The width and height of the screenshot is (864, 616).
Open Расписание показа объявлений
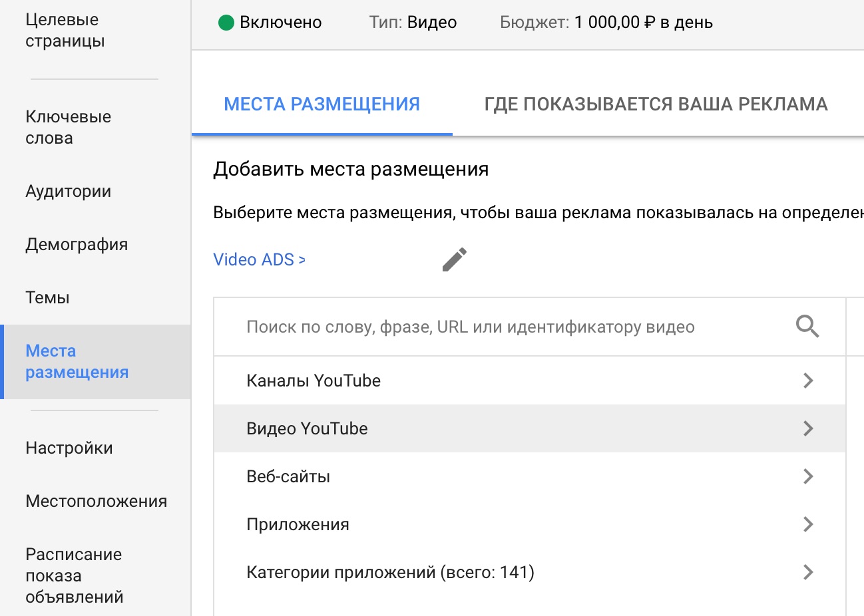(74, 575)
